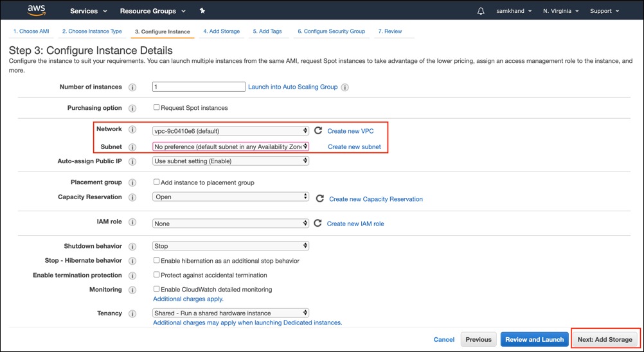Click Next: Add Storage button
The height and width of the screenshot is (352, 644).
(x=604, y=339)
